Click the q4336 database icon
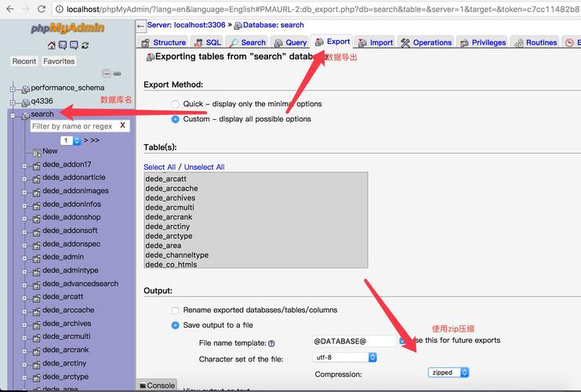 [x=26, y=102]
